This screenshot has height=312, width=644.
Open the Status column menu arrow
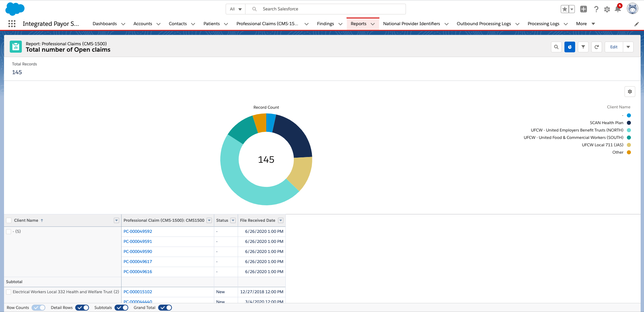(x=233, y=220)
